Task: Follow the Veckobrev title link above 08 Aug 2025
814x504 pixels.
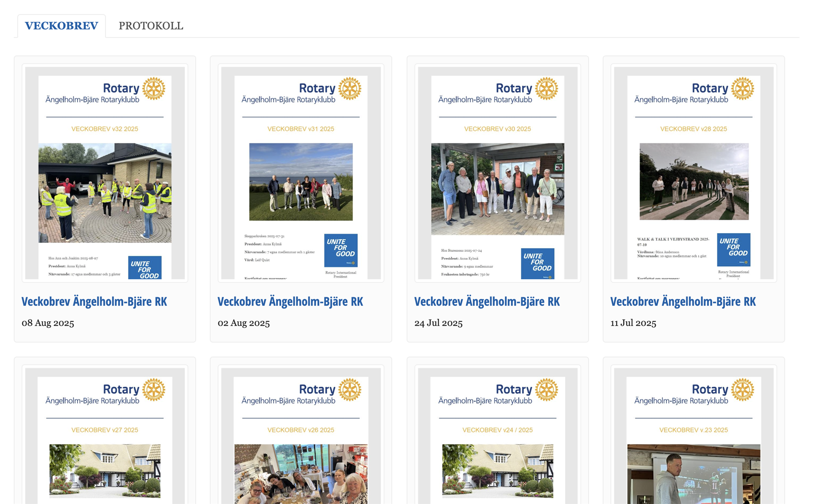Action: click(94, 301)
